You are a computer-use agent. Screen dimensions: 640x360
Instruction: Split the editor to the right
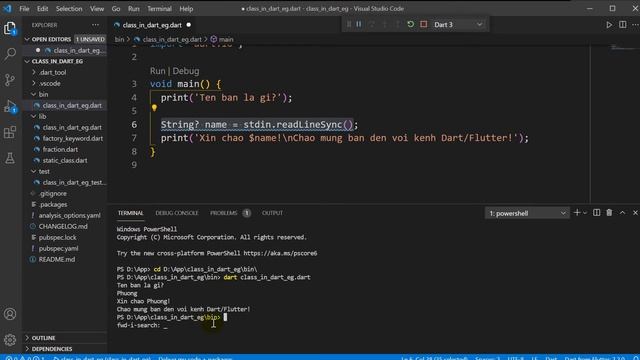(x=622, y=25)
